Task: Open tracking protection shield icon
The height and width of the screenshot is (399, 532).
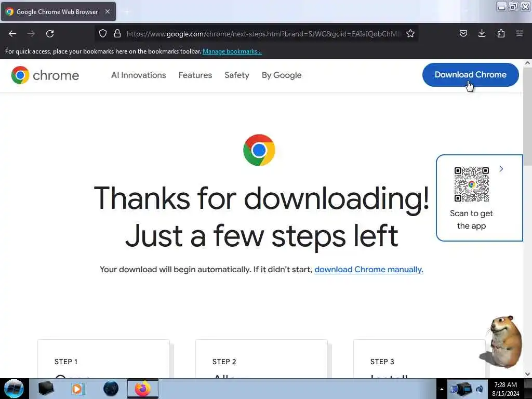Action: pos(103,33)
